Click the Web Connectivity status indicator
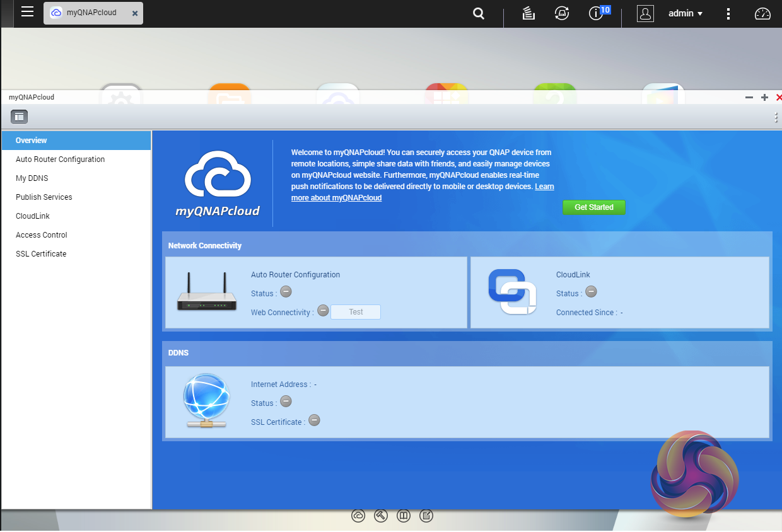This screenshot has height=532, width=782. pos(323,311)
